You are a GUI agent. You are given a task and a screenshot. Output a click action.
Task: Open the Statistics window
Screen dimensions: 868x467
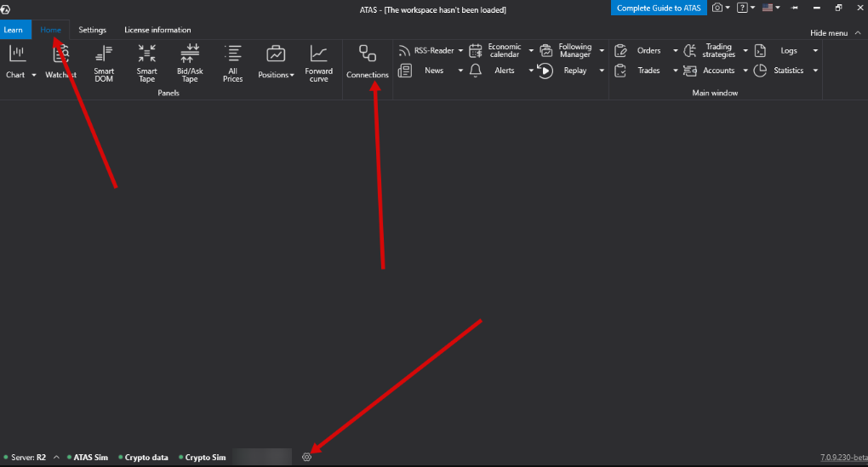point(779,71)
